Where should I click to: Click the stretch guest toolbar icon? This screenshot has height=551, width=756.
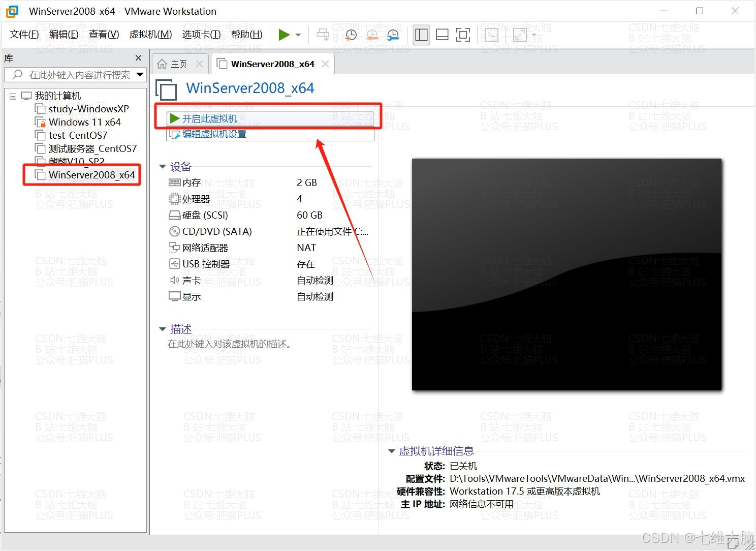pos(519,35)
